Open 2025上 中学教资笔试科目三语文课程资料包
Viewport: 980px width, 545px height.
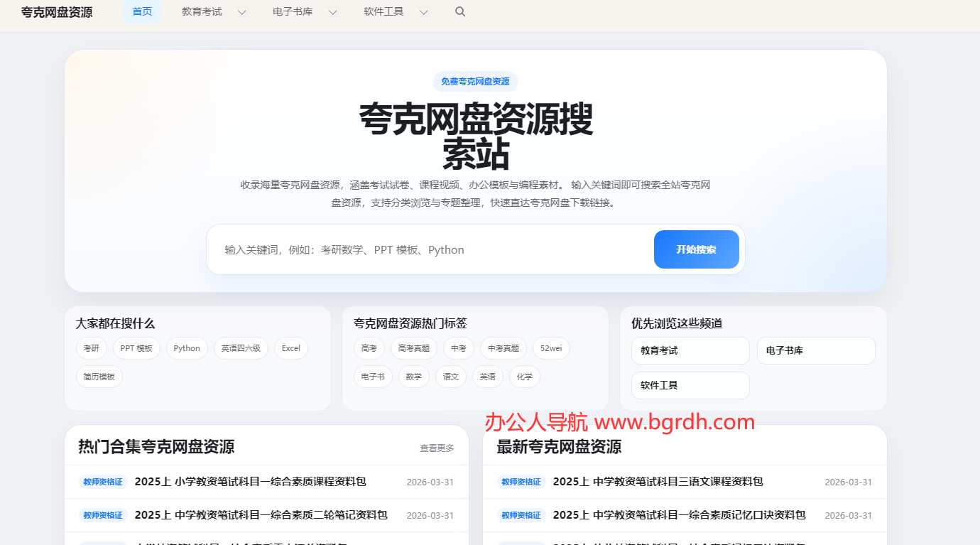tap(658, 481)
